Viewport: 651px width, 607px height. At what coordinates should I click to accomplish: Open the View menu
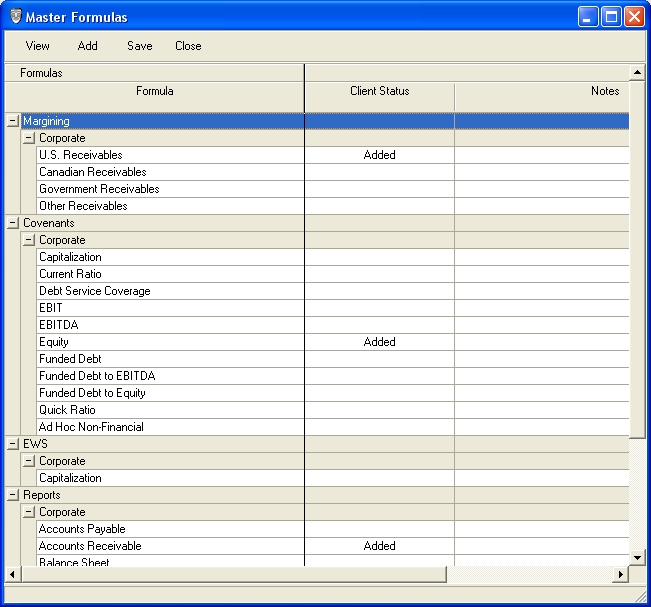click(x=37, y=46)
